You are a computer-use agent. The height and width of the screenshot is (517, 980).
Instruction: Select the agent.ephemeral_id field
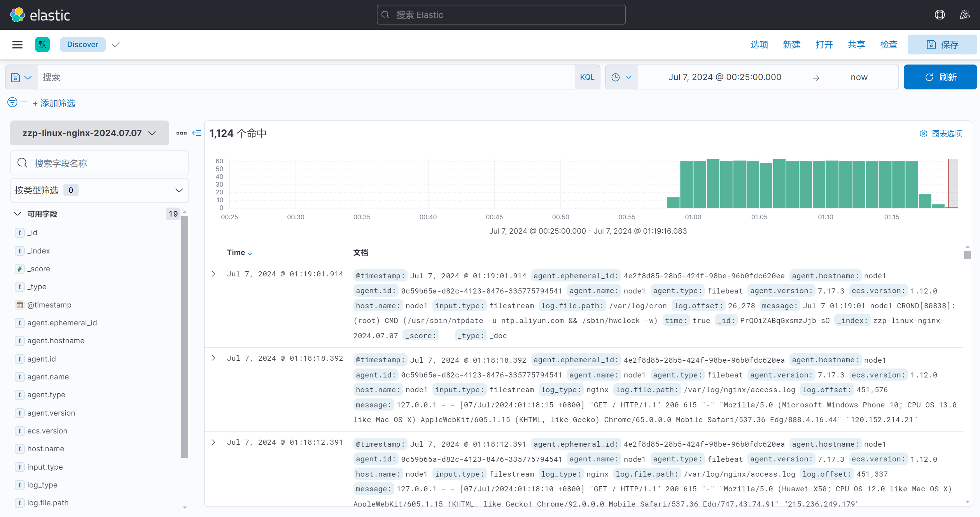(62, 323)
